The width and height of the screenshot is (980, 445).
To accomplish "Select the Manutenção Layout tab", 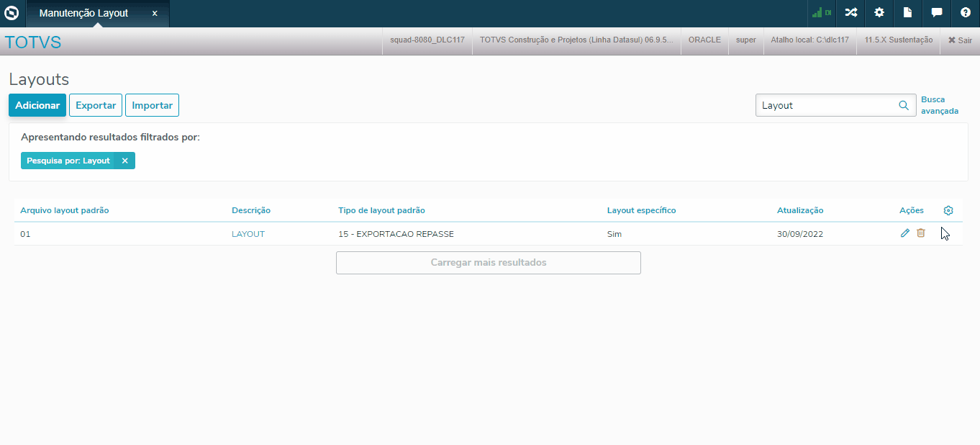I will [97, 14].
